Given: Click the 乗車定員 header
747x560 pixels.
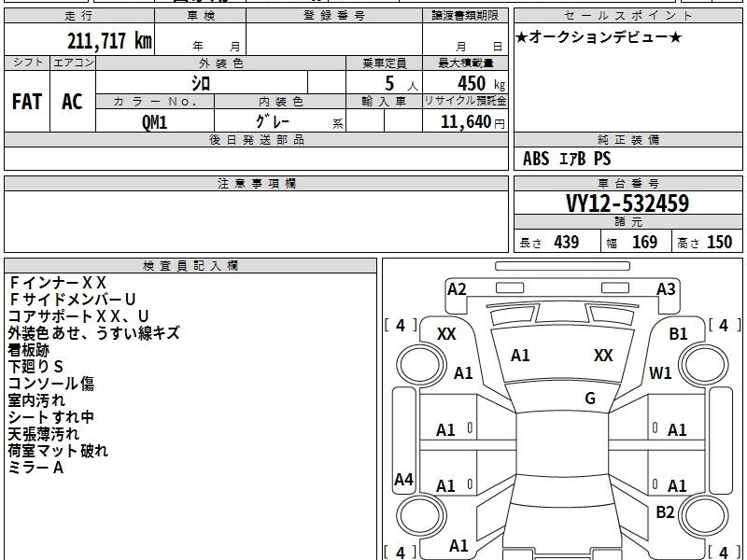Looking at the screenshot, I should coord(384,63).
